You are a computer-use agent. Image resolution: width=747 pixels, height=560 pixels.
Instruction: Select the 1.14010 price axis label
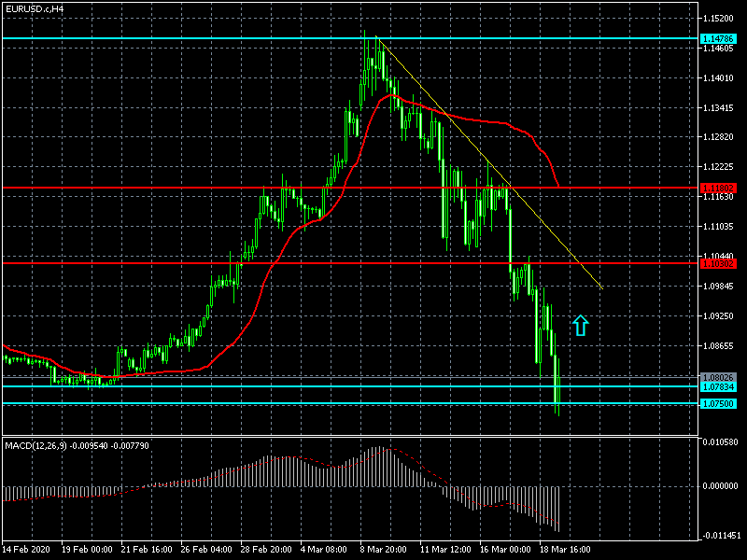coord(718,78)
